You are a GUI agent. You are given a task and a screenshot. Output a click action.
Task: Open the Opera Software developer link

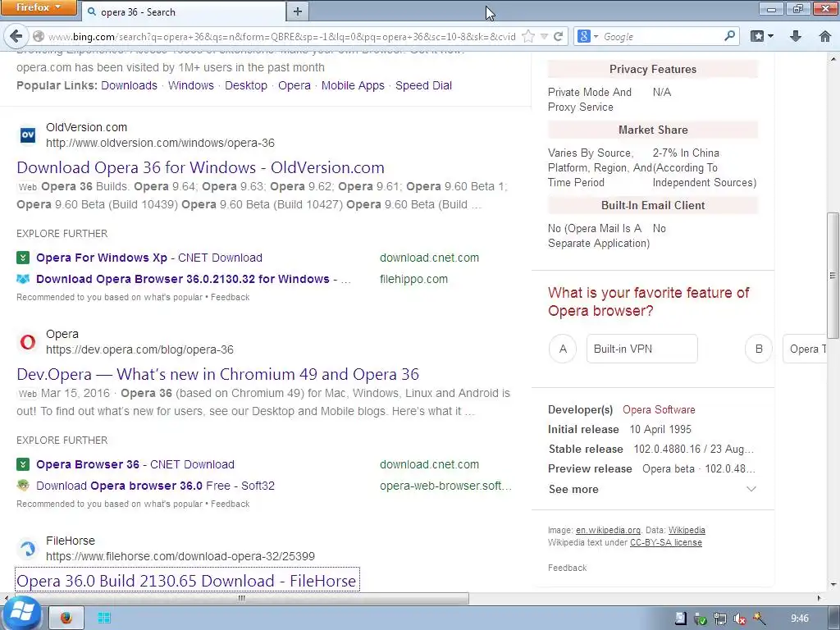[x=659, y=410]
